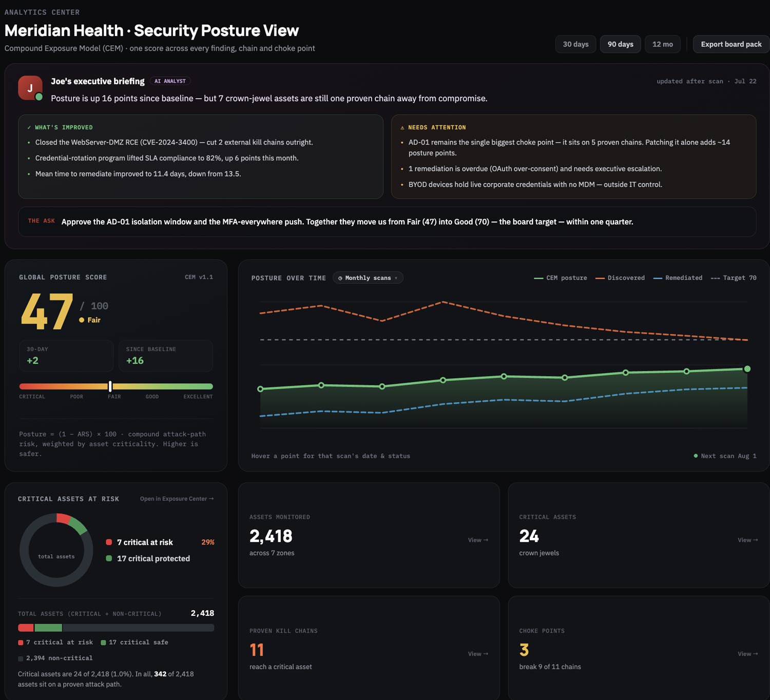Open the Monthly scans dropdown
Screen dimensions: 770x700
coord(368,278)
